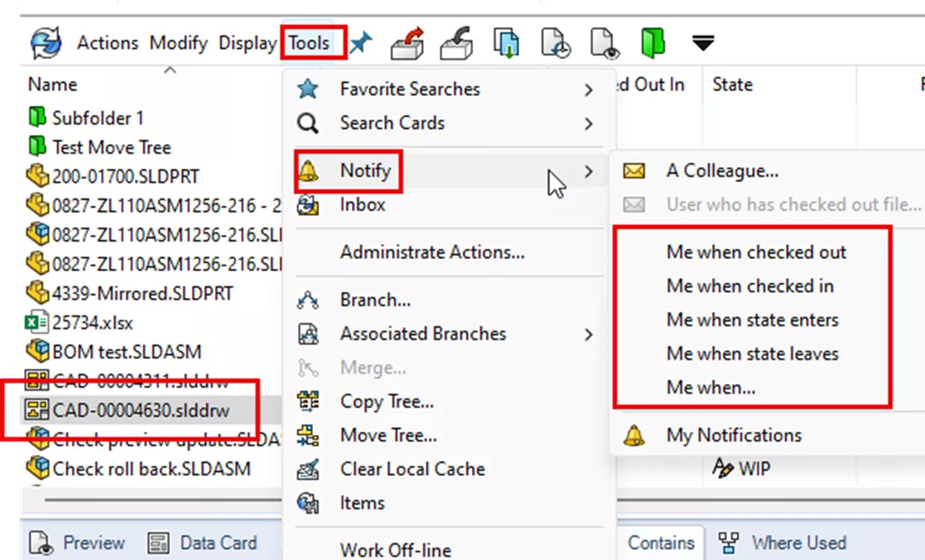Open the Display menu

tap(247, 43)
